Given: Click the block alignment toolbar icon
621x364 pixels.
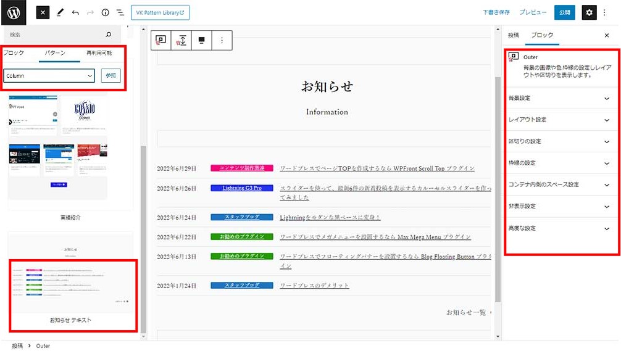Looking at the screenshot, I should point(201,40).
